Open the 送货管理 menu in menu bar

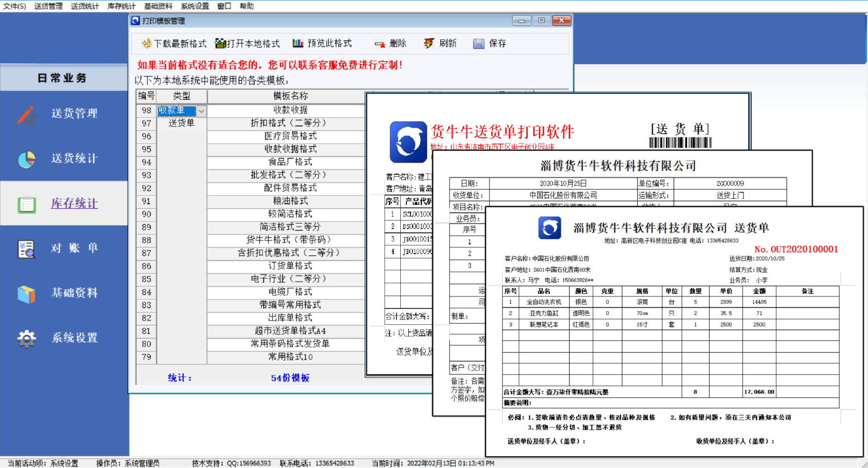[x=48, y=6]
